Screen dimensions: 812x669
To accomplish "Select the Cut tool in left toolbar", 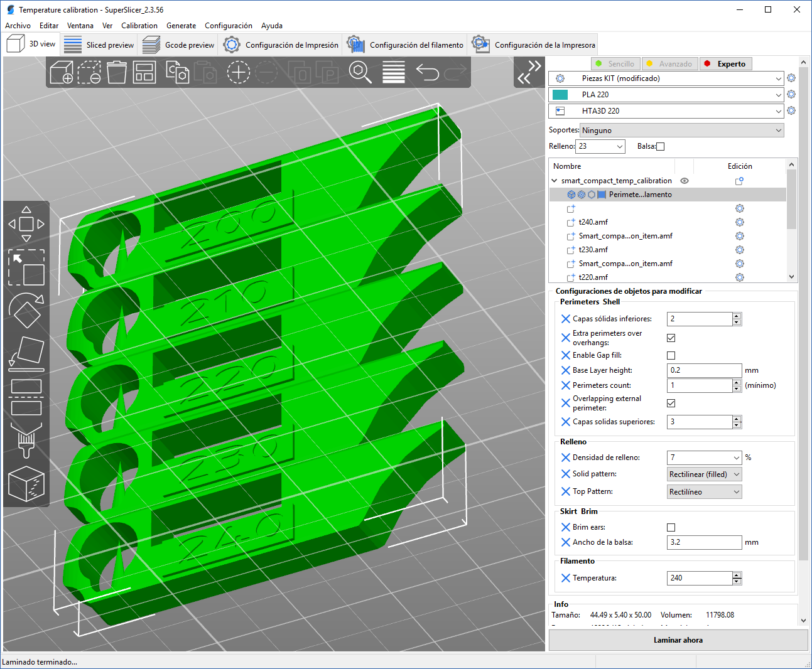I will (x=26, y=397).
